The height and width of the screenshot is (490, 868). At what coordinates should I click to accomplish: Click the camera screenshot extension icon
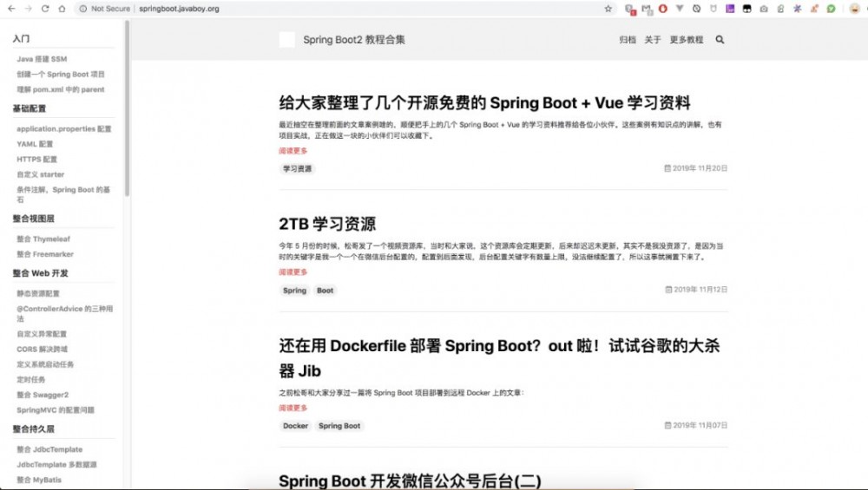(x=764, y=9)
